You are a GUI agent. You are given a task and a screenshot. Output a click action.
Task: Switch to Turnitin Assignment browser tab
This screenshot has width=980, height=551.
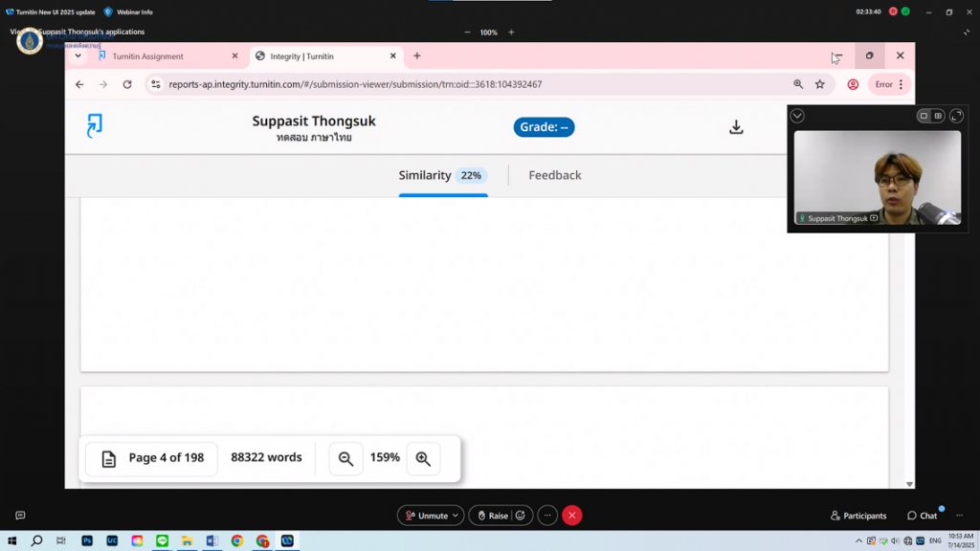147,56
